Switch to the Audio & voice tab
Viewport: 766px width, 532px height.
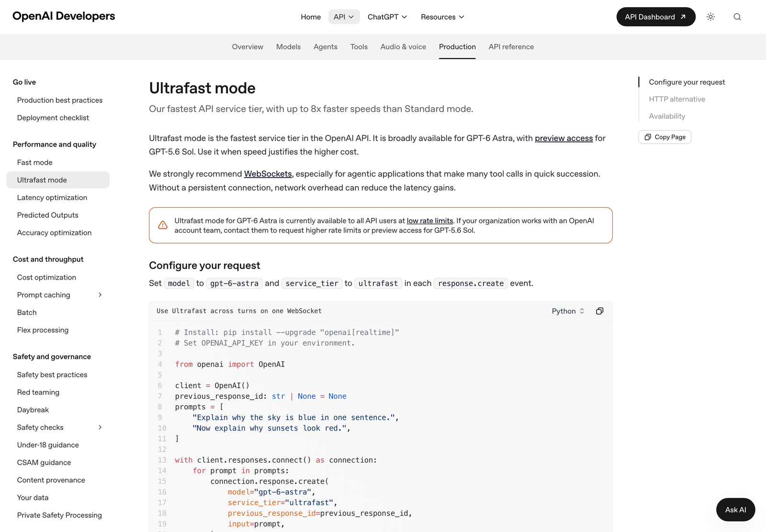coord(403,47)
